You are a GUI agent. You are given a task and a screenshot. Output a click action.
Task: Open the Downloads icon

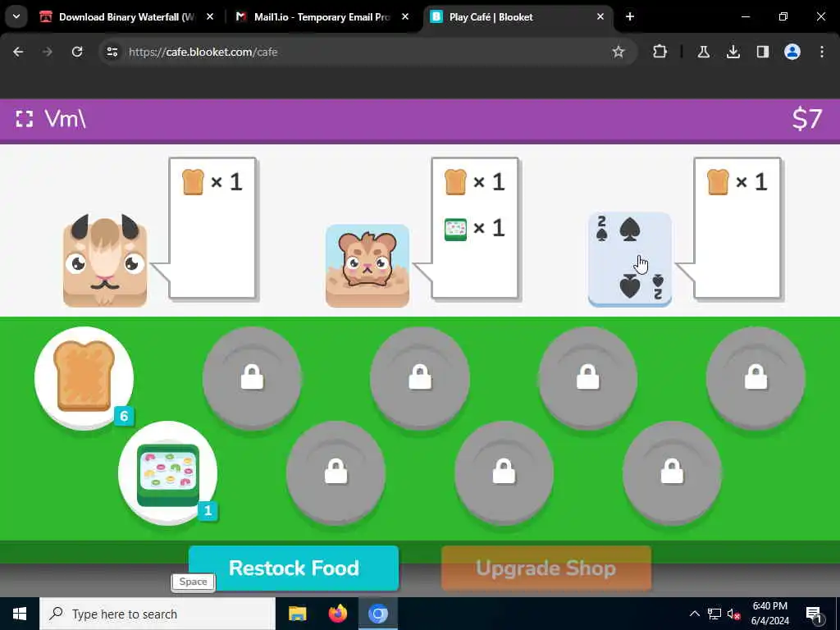[x=733, y=52]
